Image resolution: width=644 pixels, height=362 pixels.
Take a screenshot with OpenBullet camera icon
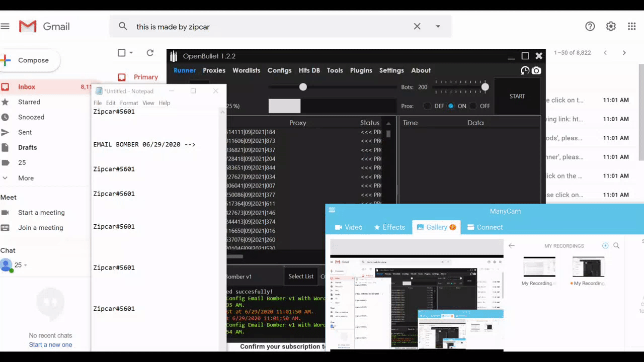(536, 70)
